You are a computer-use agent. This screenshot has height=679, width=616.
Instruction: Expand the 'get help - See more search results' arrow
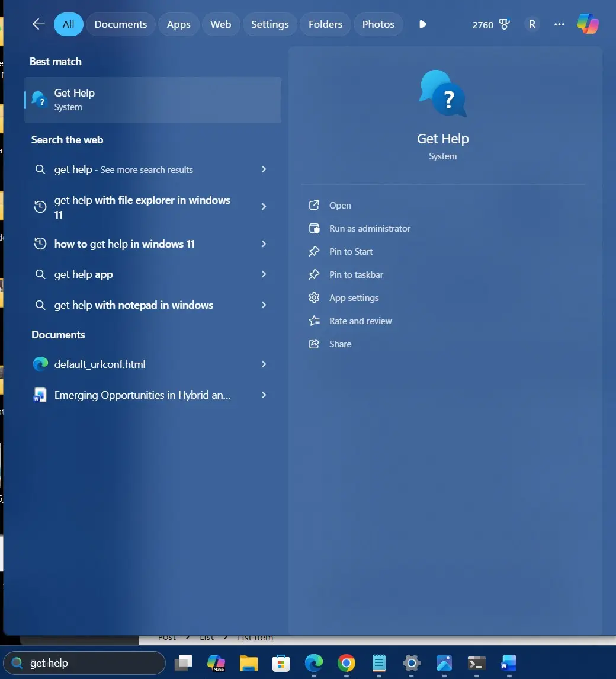[264, 169]
